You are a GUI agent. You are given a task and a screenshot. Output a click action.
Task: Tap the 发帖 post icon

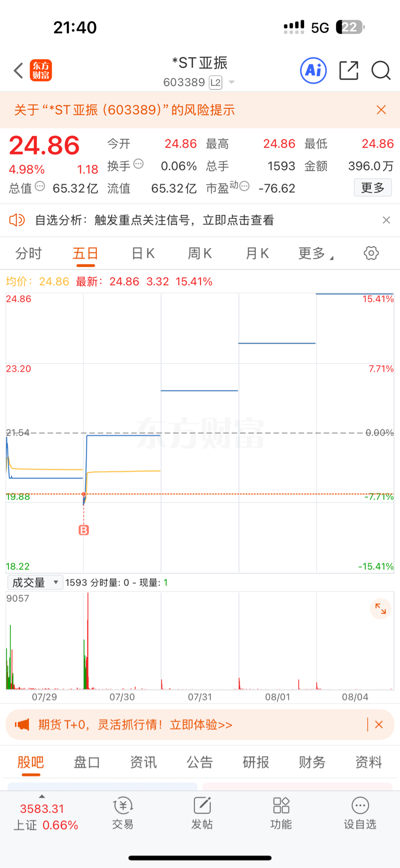[202, 813]
